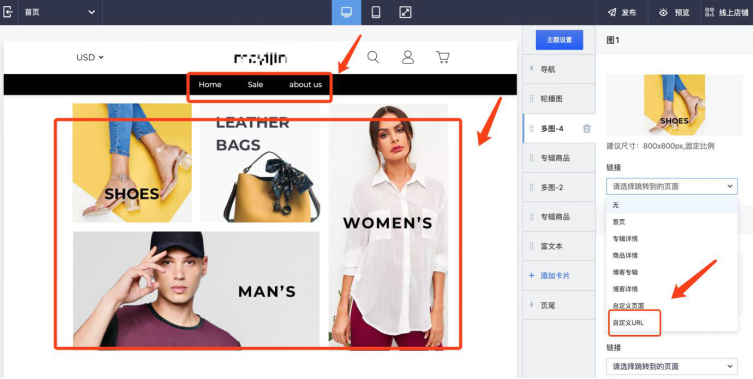Open the shopping cart icon
Viewport: 753px width, 379px height.
442,57
